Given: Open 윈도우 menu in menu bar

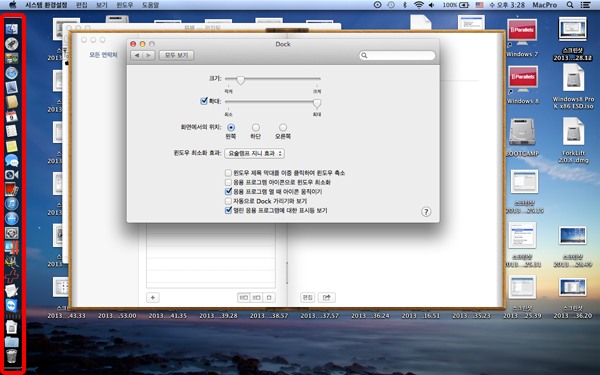Looking at the screenshot, I should tap(125, 5).
